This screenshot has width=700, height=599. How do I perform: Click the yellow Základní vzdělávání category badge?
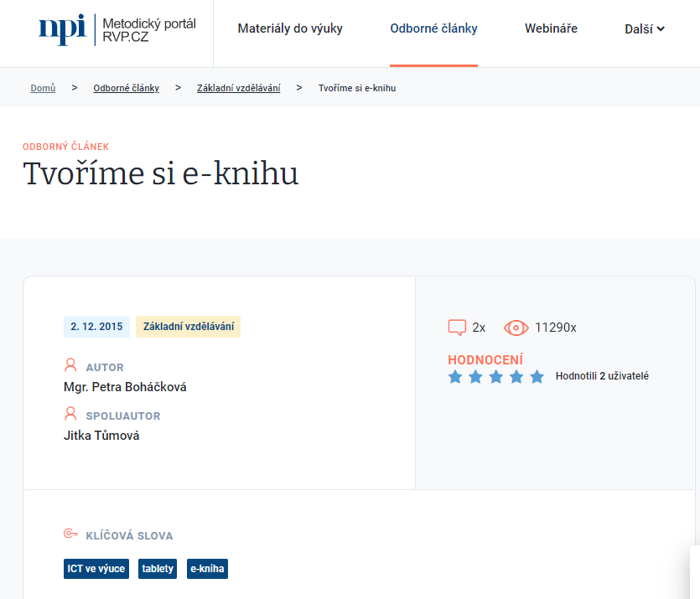click(188, 327)
